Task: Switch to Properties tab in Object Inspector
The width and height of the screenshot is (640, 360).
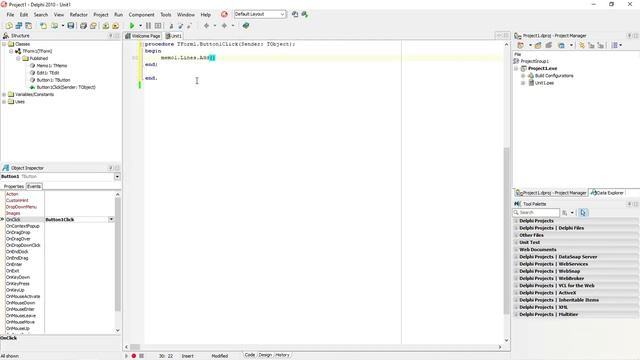Action: pos(13,187)
